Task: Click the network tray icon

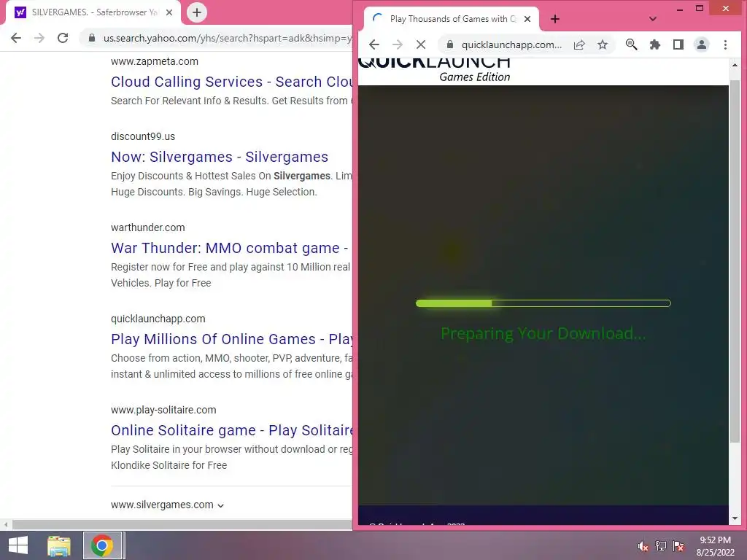Action: click(x=661, y=546)
